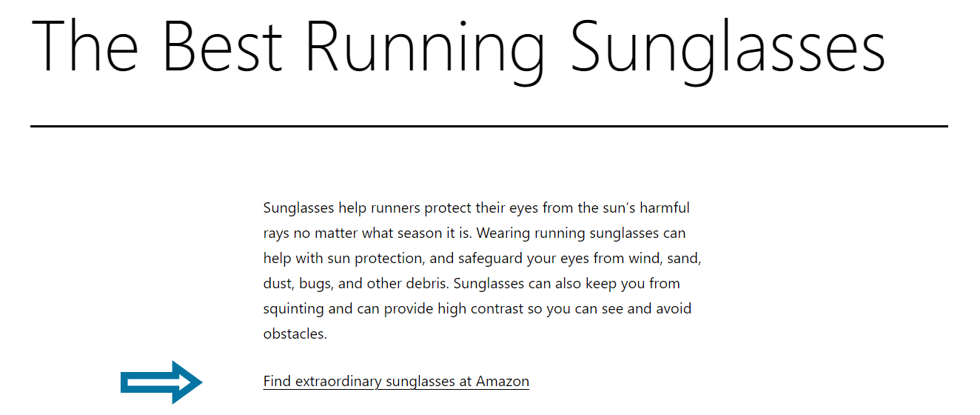This screenshot has height=415, width=980.
Task: Click the word Best in the title
Action: coord(222,44)
